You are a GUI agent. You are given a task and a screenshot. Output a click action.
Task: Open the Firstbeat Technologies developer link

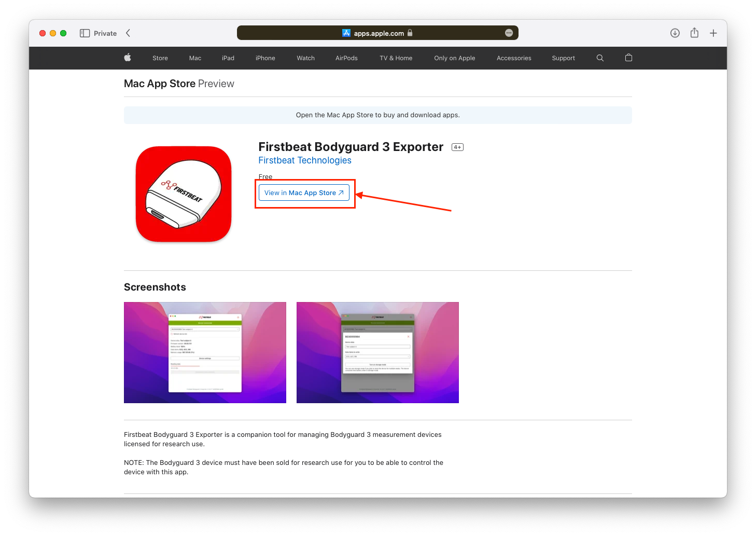[305, 160]
